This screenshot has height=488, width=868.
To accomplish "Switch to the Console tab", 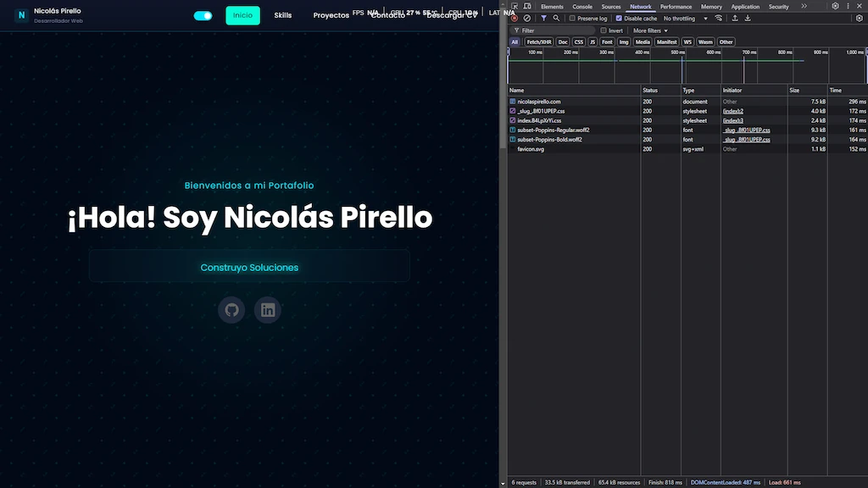I will pos(582,6).
